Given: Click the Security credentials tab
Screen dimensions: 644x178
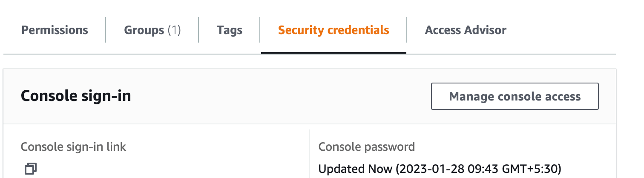Looking at the screenshot, I should point(333,30).
